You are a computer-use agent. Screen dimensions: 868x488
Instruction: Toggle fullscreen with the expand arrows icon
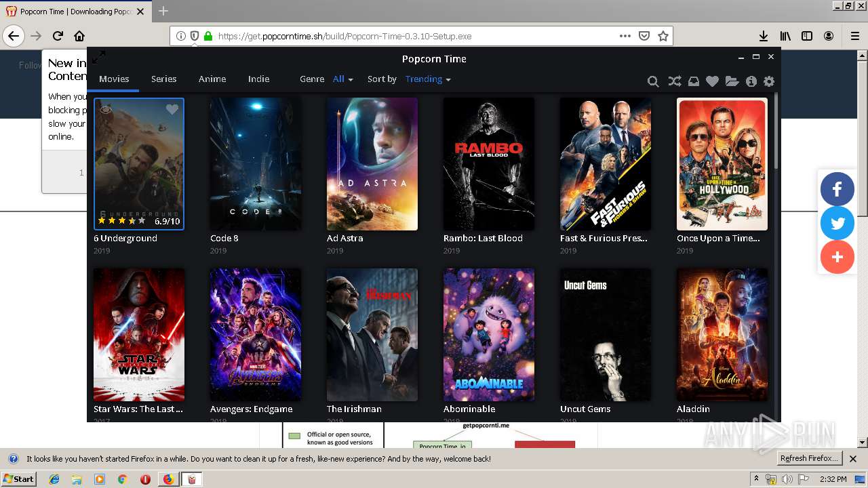pyautogui.click(x=99, y=57)
